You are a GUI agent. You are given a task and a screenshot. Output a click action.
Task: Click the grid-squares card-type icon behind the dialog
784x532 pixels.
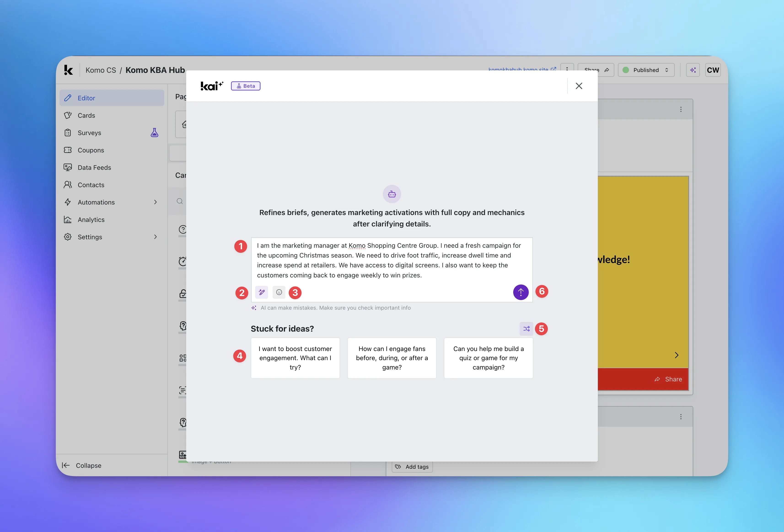[183, 358]
